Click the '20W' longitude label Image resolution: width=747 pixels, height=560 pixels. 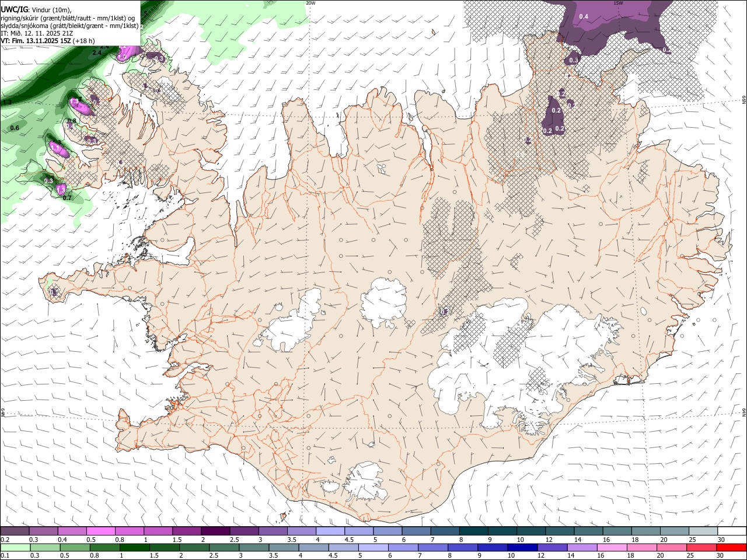click(x=310, y=3)
